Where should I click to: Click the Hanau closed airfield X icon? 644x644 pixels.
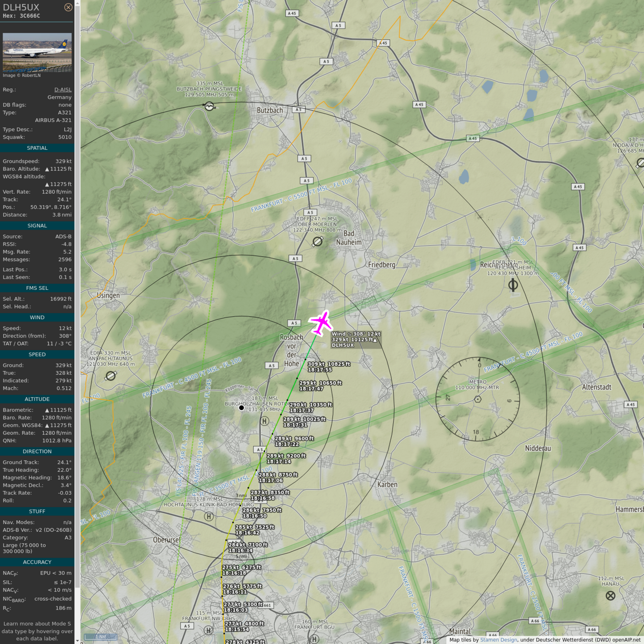click(610, 596)
